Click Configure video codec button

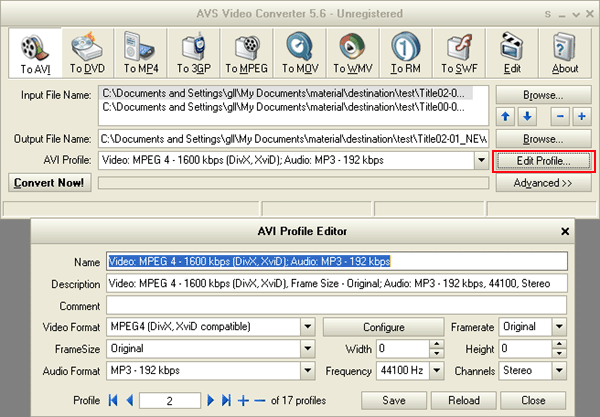(x=383, y=327)
